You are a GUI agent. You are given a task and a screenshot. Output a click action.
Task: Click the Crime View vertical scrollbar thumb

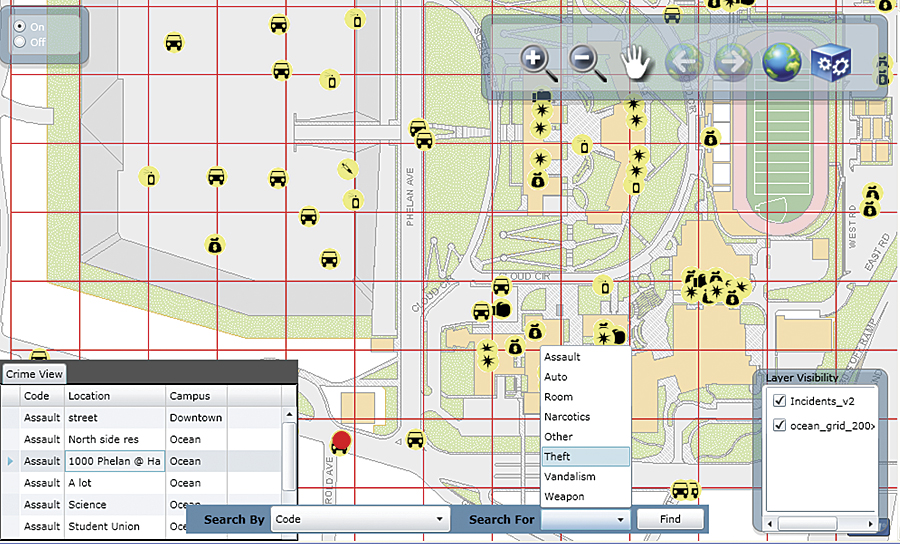[x=289, y=456]
